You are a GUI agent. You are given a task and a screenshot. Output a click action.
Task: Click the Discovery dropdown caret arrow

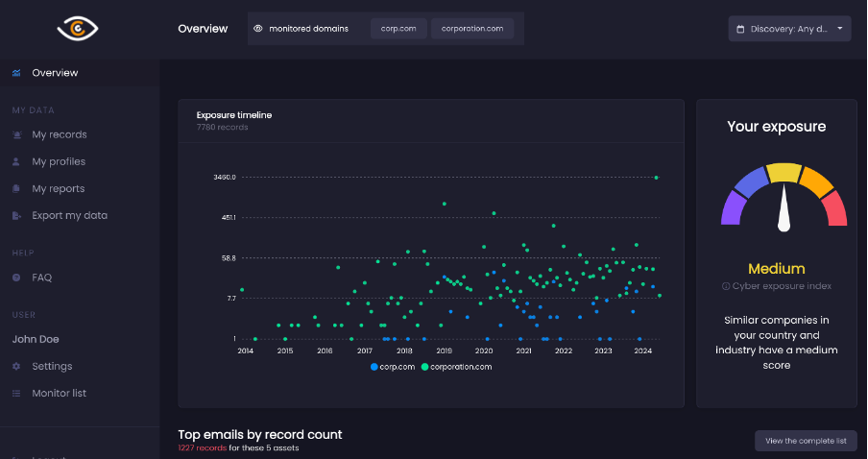click(840, 28)
